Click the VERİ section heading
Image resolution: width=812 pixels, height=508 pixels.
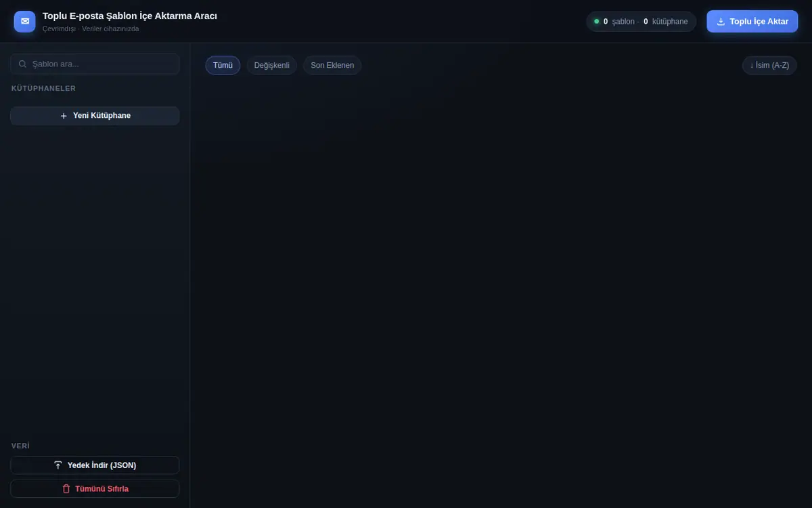click(20, 446)
